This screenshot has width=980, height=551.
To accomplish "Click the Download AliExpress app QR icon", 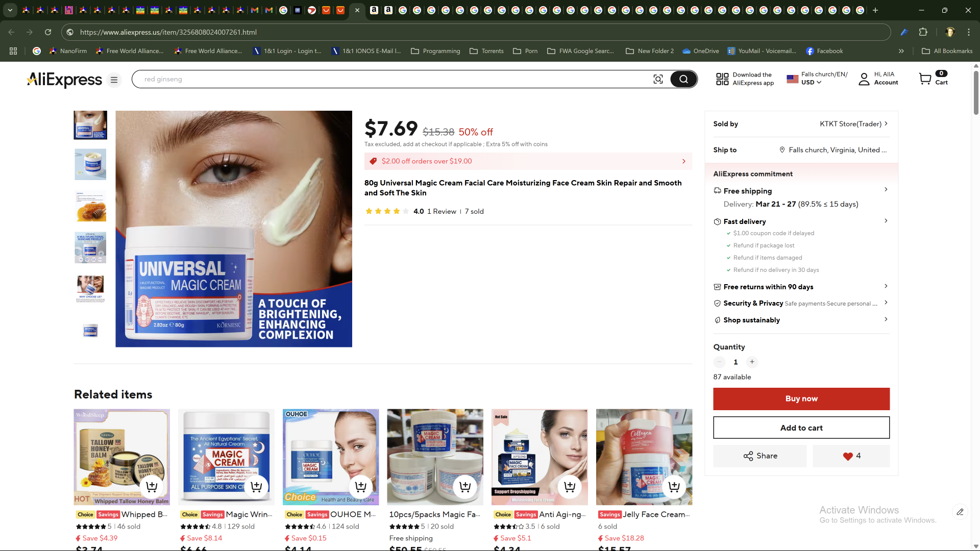I will [x=722, y=79].
